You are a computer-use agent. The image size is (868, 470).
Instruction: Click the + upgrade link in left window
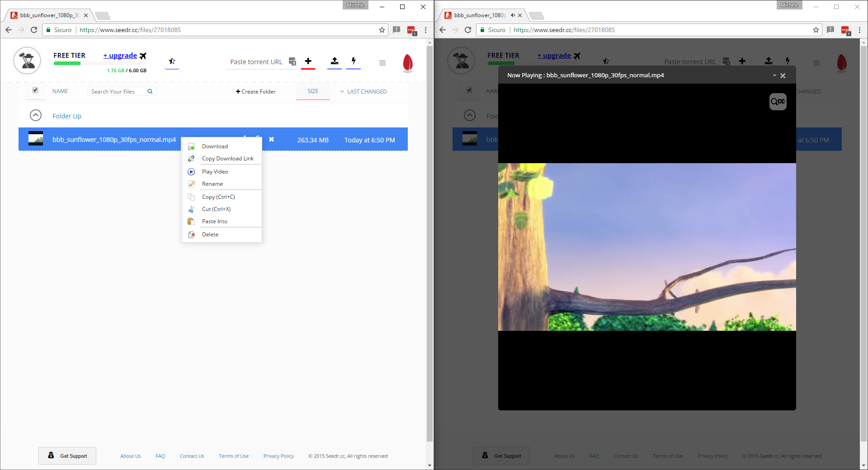120,56
